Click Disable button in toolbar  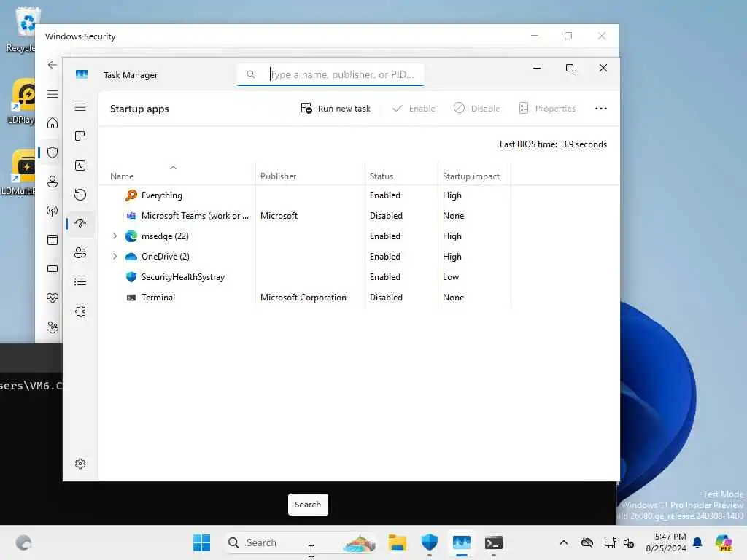(476, 109)
